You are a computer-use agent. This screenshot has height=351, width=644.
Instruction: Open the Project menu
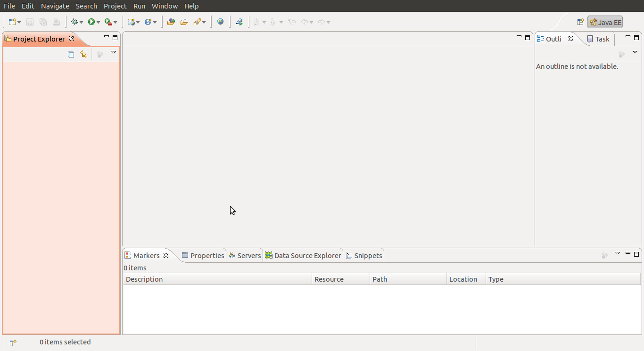[x=115, y=6]
